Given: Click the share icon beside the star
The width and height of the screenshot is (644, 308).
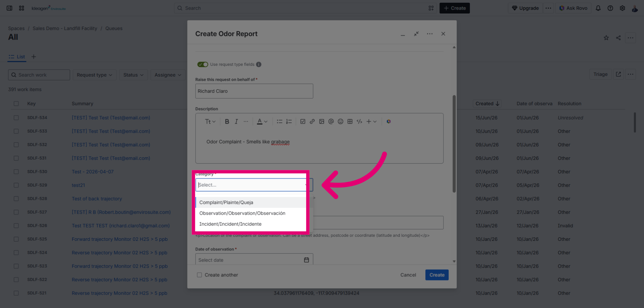Looking at the screenshot, I should tap(618, 38).
